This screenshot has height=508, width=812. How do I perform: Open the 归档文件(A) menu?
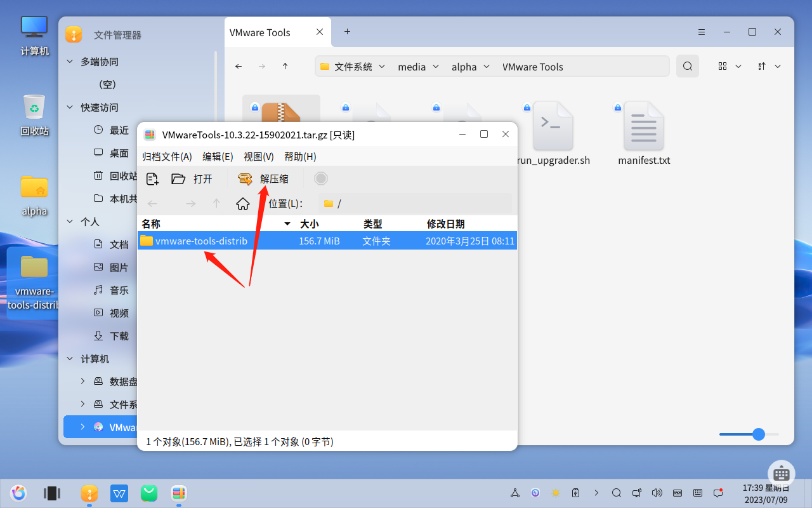pos(167,156)
